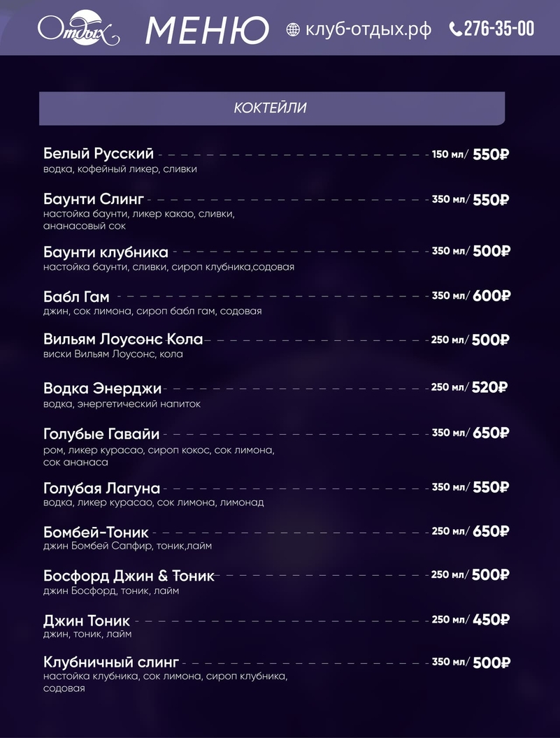560x738 pixels.
Task: Open the клуб-отдых.рф website link
Action: tap(368, 29)
